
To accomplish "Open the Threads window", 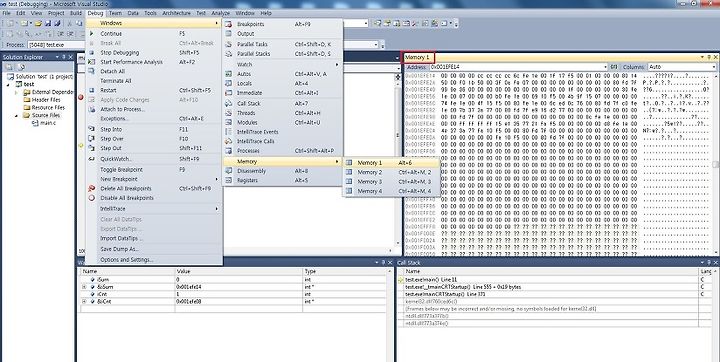I will point(283,113).
